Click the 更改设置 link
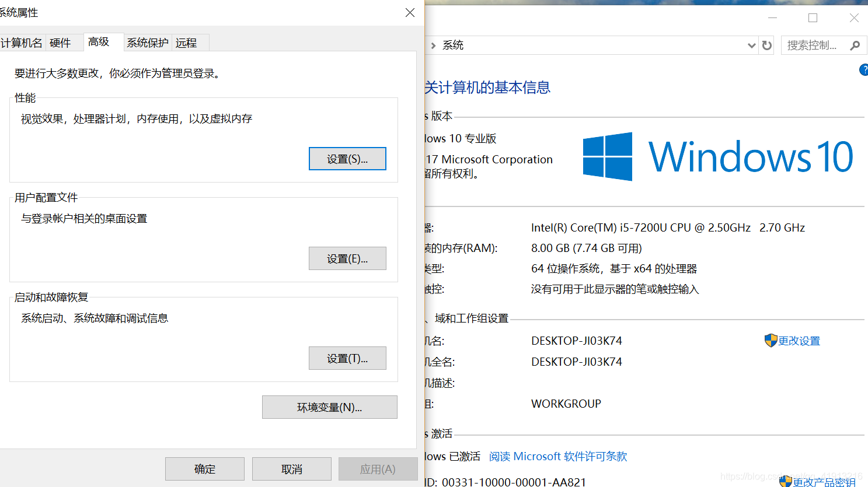Image resolution: width=868 pixels, height=487 pixels. 799,341
